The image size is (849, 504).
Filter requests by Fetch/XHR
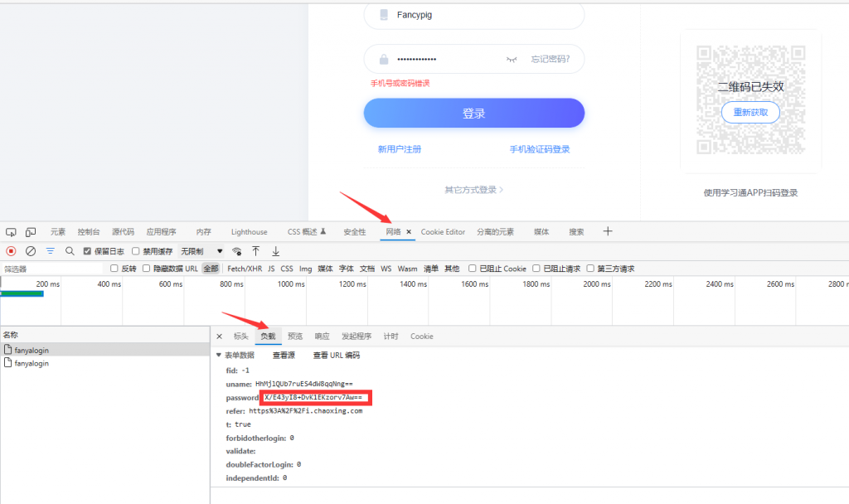click(x=245, y=269)
